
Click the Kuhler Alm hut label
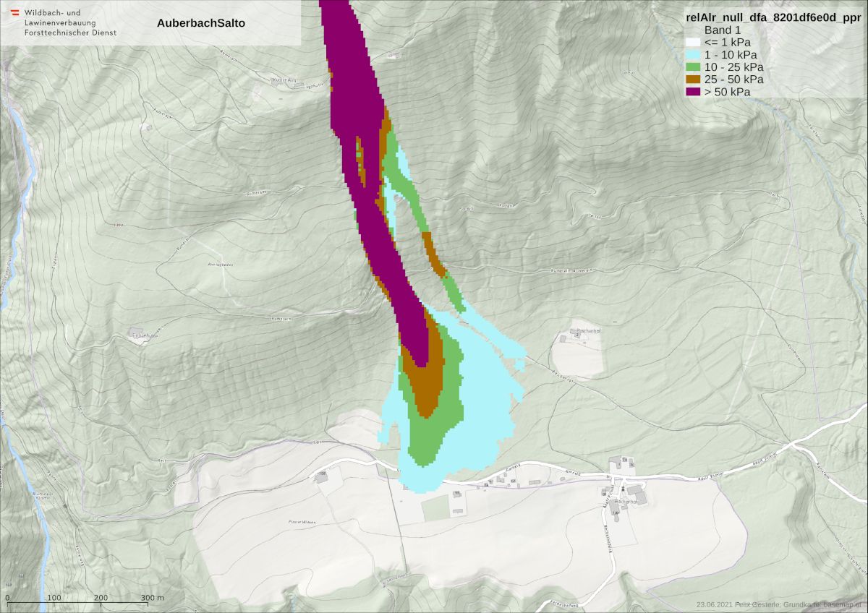coord(284,80)
